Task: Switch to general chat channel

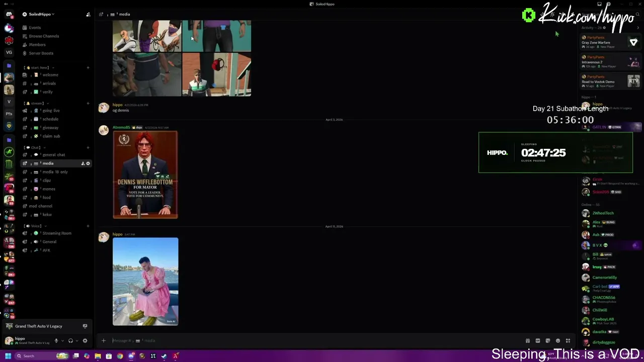Action: click(56, 155)
